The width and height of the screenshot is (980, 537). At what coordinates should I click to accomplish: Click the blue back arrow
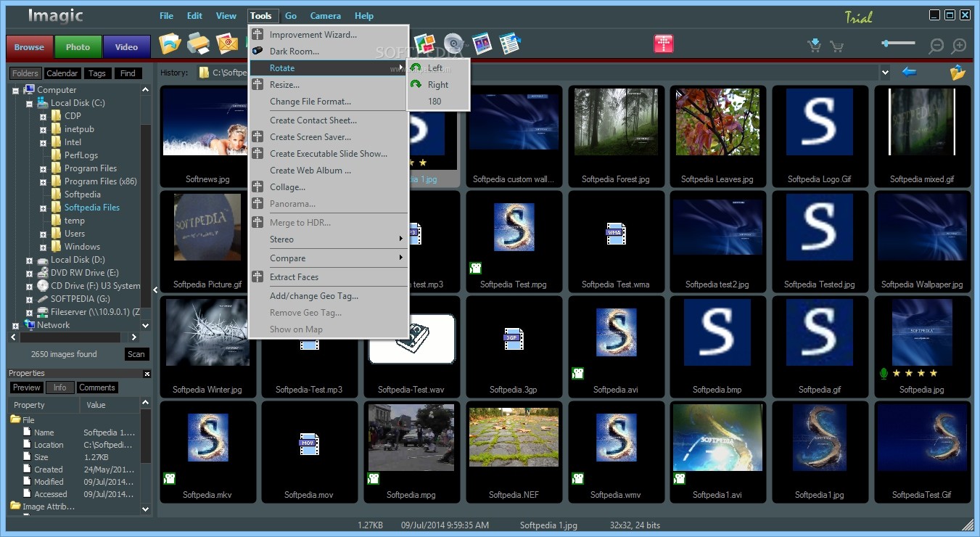909,72
